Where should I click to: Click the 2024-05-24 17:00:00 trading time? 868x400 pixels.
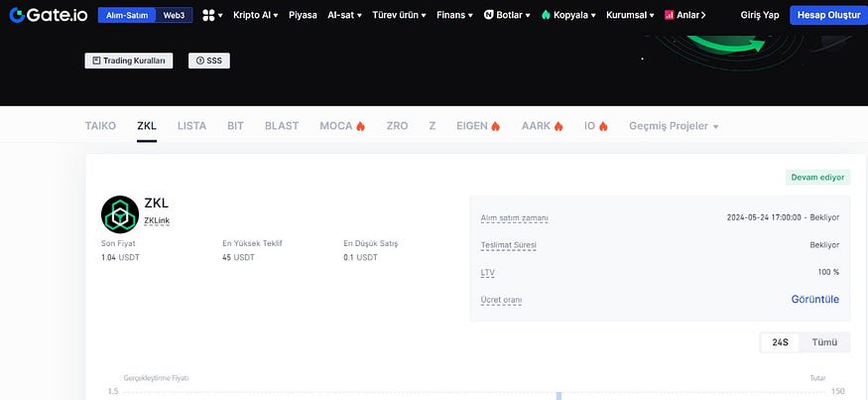764,217
